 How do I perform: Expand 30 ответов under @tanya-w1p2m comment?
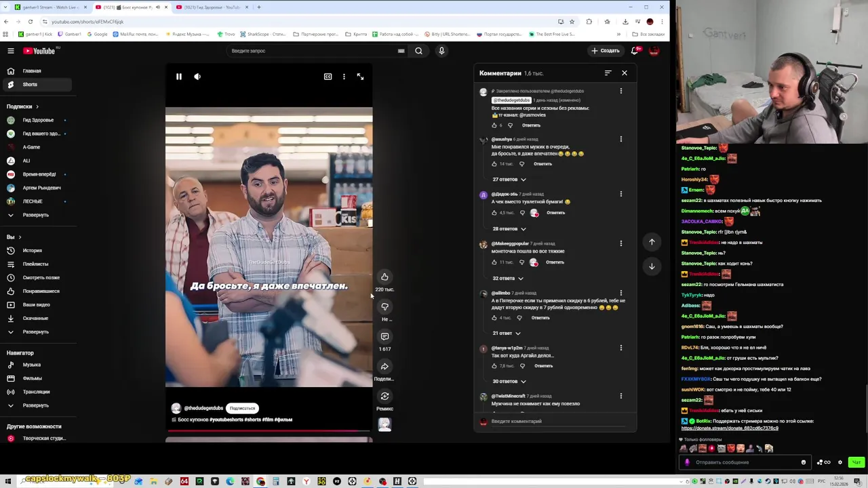pyautogui.click(x=509, y=382)
